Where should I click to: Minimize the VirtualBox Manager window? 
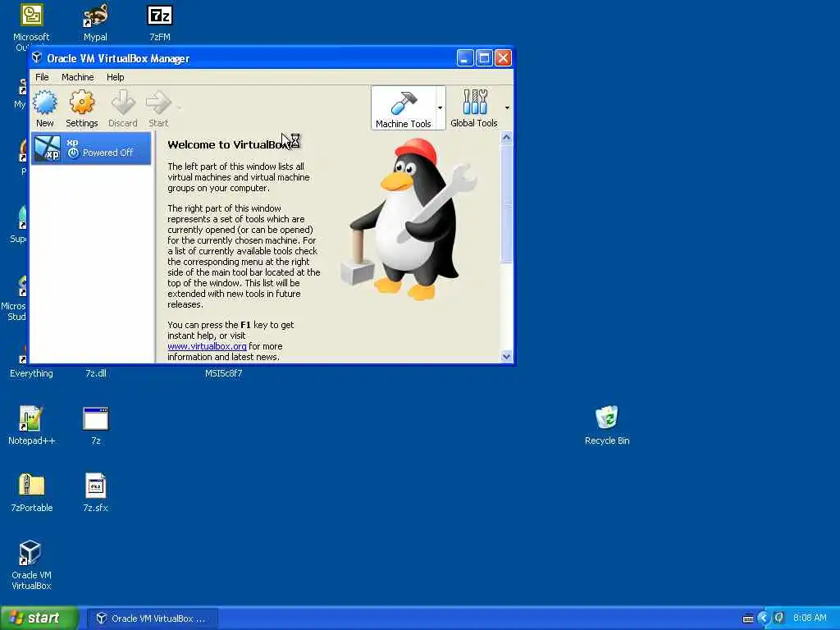pos(464,58)
